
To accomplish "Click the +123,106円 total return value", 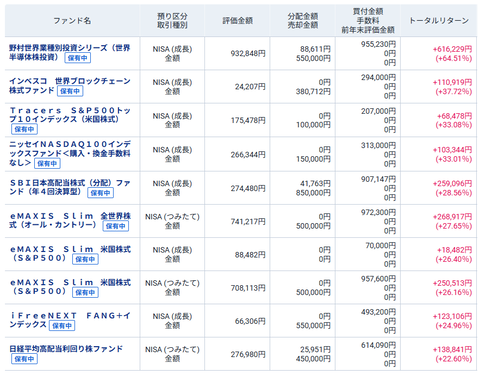I will tap(452, 316).
